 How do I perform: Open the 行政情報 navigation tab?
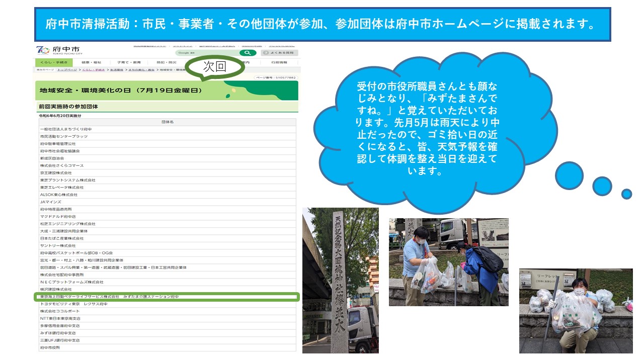(x=279, y=62)
